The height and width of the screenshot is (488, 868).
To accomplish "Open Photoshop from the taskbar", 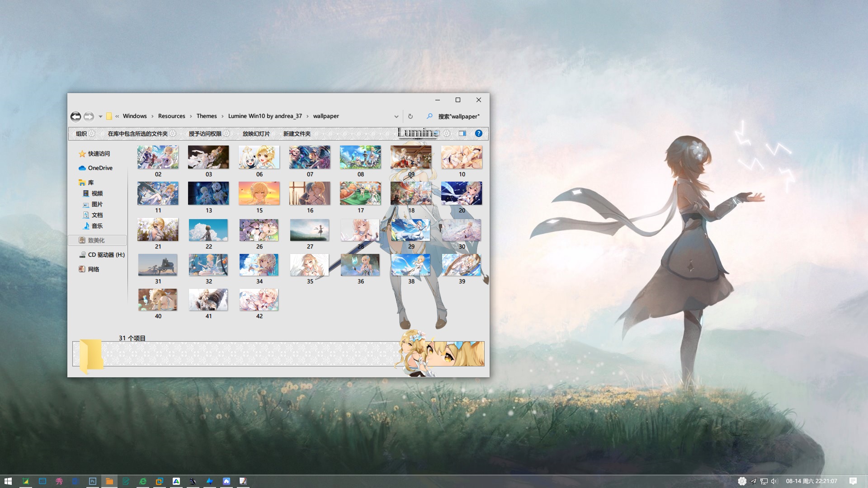I will (93, 481).
